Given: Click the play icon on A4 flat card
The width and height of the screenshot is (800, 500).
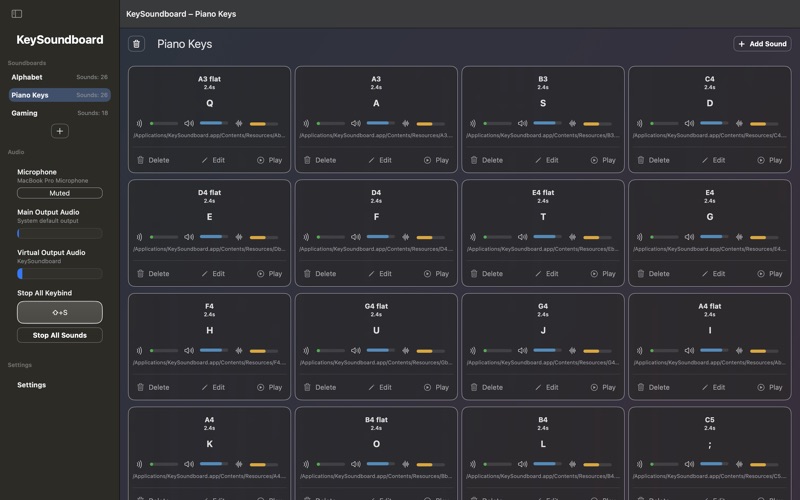Looking at the screenshot, I should point(761,388).
